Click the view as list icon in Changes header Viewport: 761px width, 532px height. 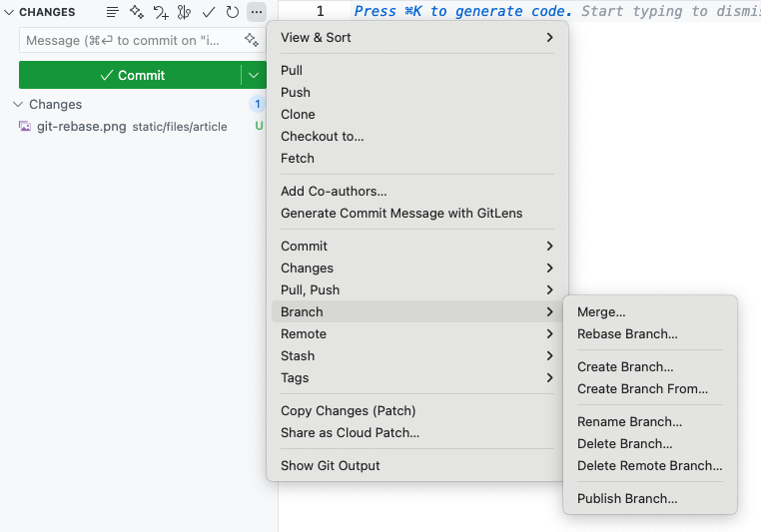tap(112, 12)
